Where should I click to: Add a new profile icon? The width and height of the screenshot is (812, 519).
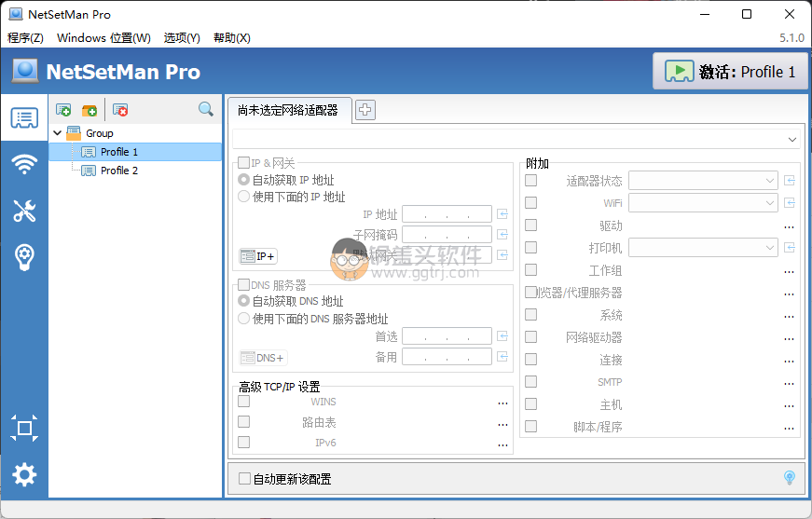click(63, 110)
